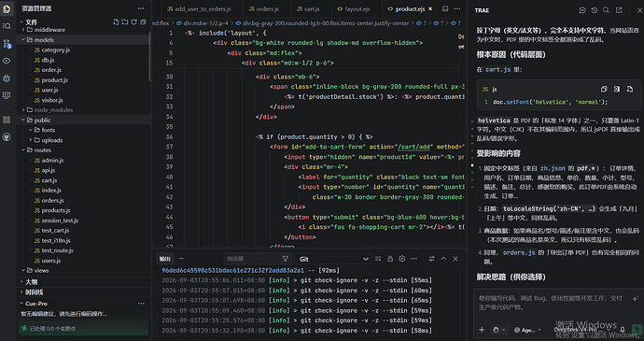Collapse the public folder
This screenshot has height=341, width=644.
click(84, 121)
